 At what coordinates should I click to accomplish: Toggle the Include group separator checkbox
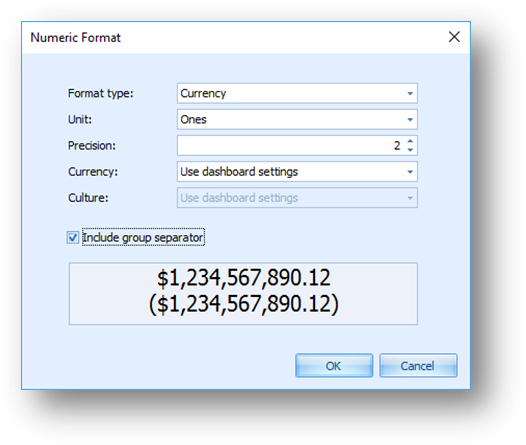pos(73,237)
